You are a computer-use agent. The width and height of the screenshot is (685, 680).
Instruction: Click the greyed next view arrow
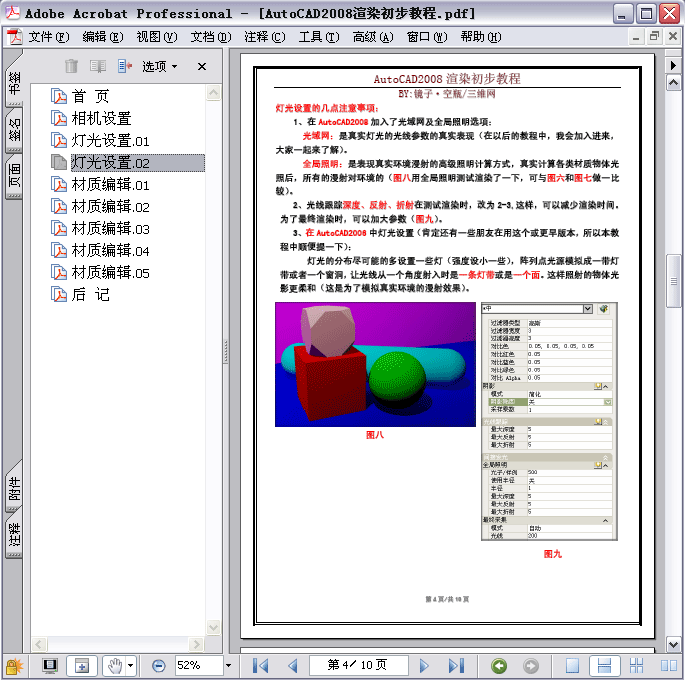[531, 666]
